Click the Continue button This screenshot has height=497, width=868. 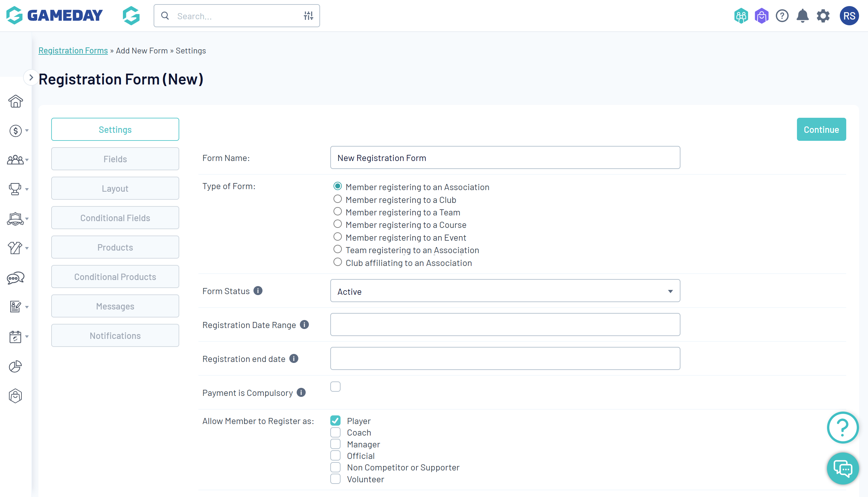[821, 130]
